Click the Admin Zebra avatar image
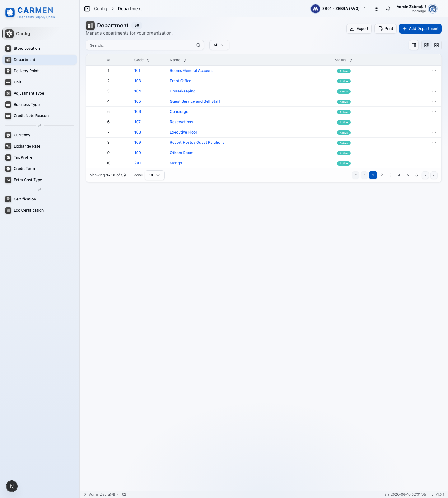The width and height of the screenshot is (448, 498). coord(433,9)
